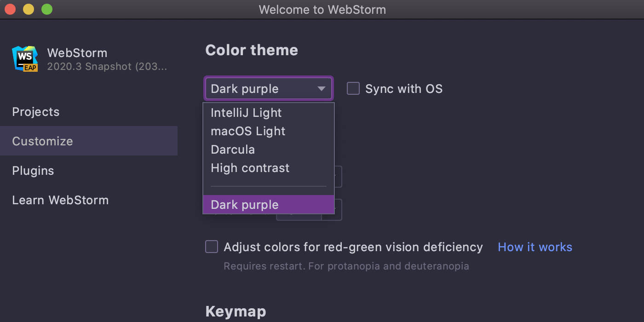Go to the Plugins section
Image resolution: width=644 pixels, height=322 pixels.
pyautogui.click(x=33, y=171)
